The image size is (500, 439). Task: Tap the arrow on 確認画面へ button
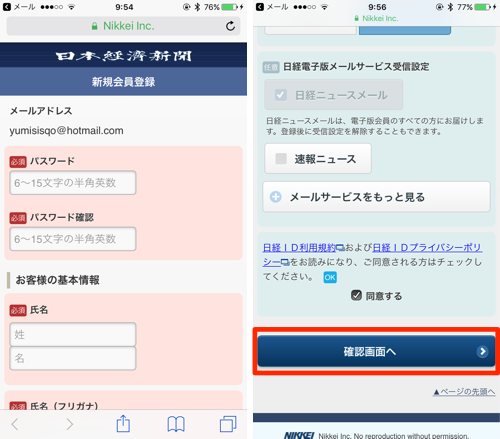click(x=482, y=351)
